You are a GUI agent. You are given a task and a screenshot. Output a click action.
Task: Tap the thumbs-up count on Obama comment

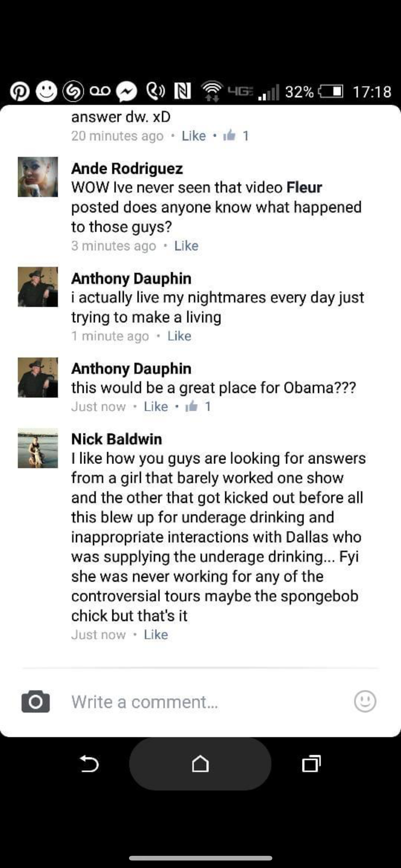coord(198,407)
